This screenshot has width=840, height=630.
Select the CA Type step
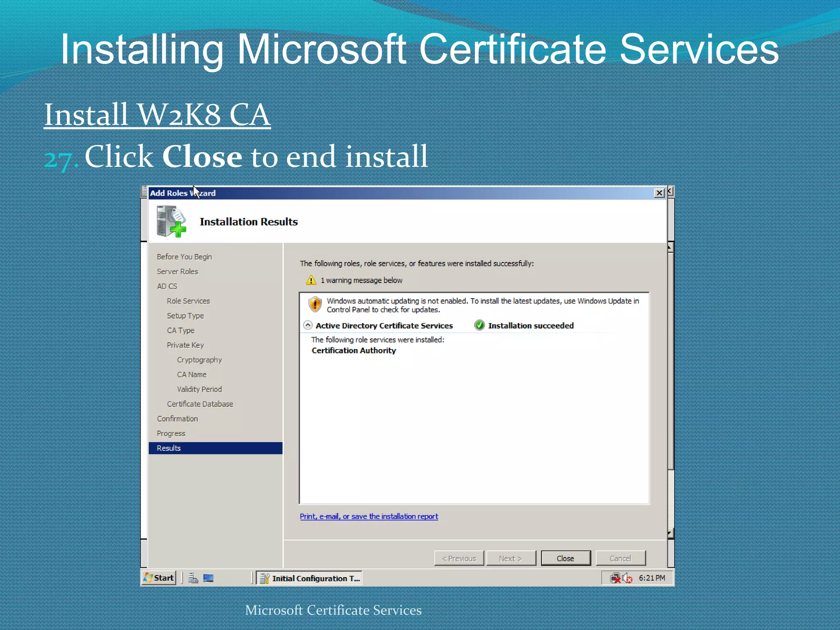[x=180, y=331]
